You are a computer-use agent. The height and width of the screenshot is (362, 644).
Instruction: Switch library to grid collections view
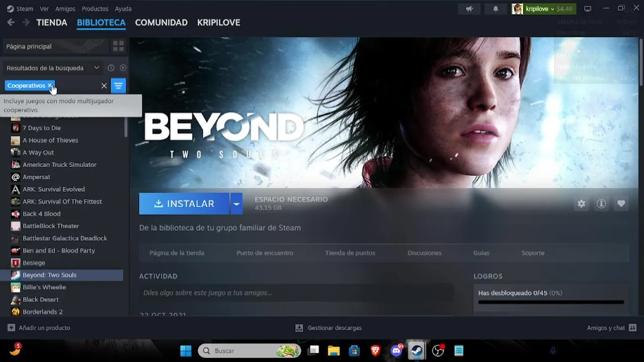[118, 46]
